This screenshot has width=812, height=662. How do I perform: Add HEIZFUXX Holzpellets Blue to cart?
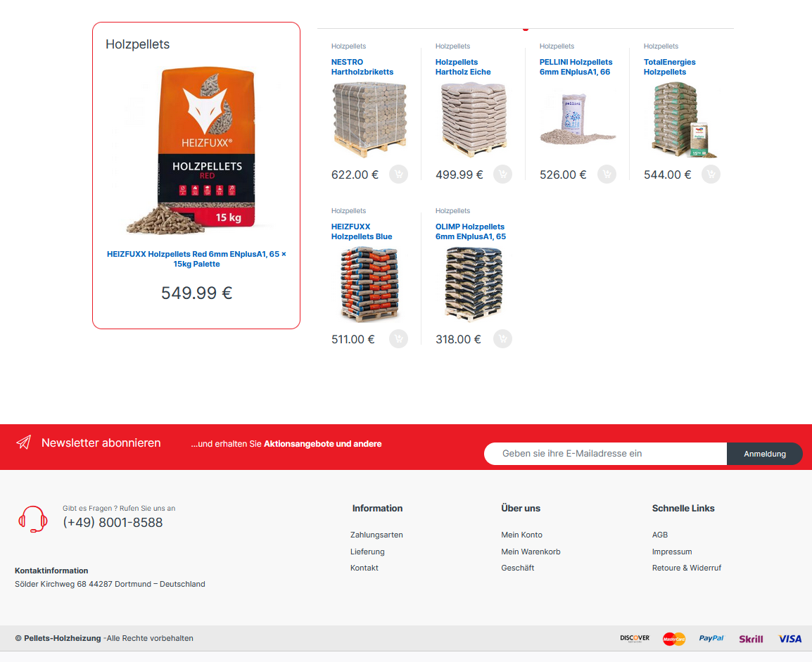[x=399, y=339]
